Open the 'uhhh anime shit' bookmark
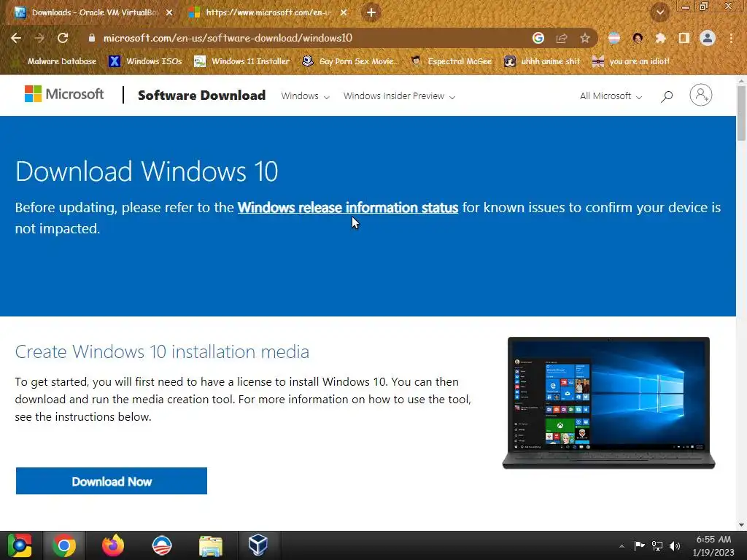Image resolution: width=747 pixels, height=560 pixels. [x=542, y=61]
